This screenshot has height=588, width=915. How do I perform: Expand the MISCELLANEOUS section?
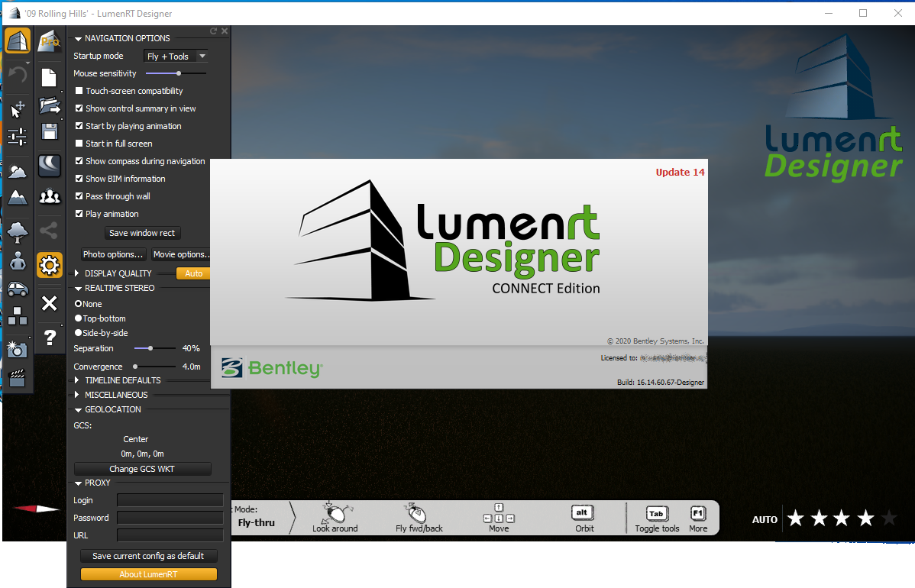(x=77, y=395)
